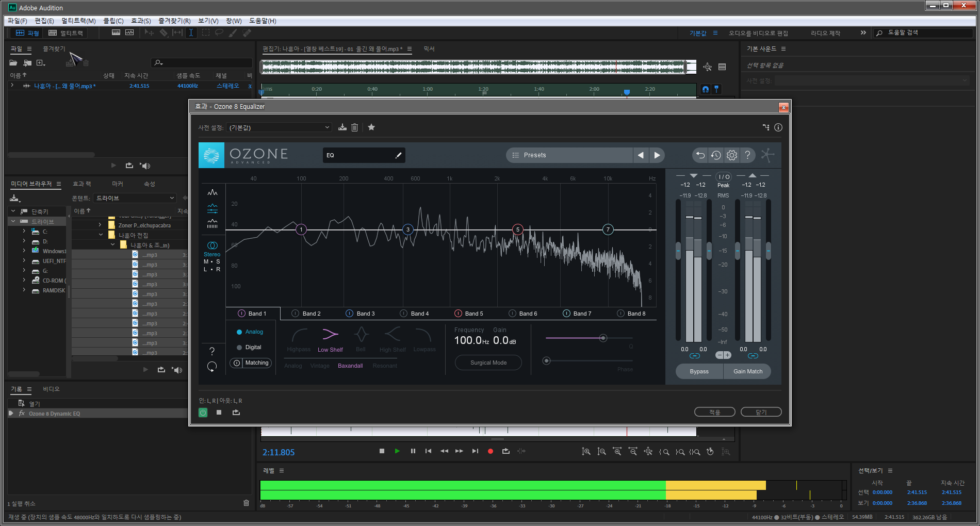
Task: Select the Time Selection tool
Action: pos(191,32)
